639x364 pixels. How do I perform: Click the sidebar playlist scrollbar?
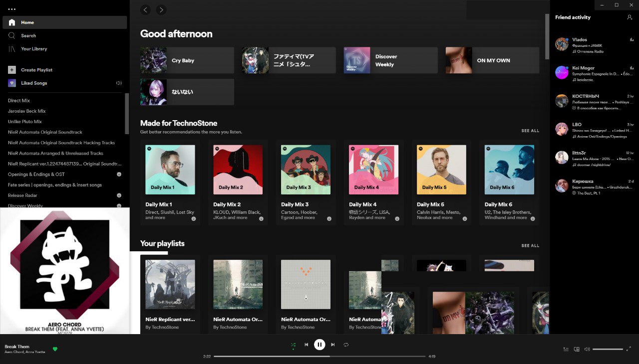[x=127, y=114]
